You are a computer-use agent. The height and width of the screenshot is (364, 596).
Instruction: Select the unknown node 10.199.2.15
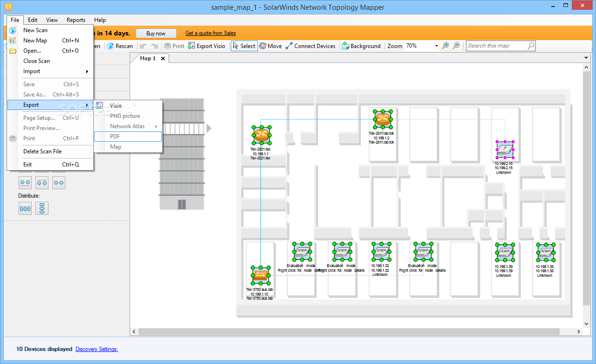point(505,150)
